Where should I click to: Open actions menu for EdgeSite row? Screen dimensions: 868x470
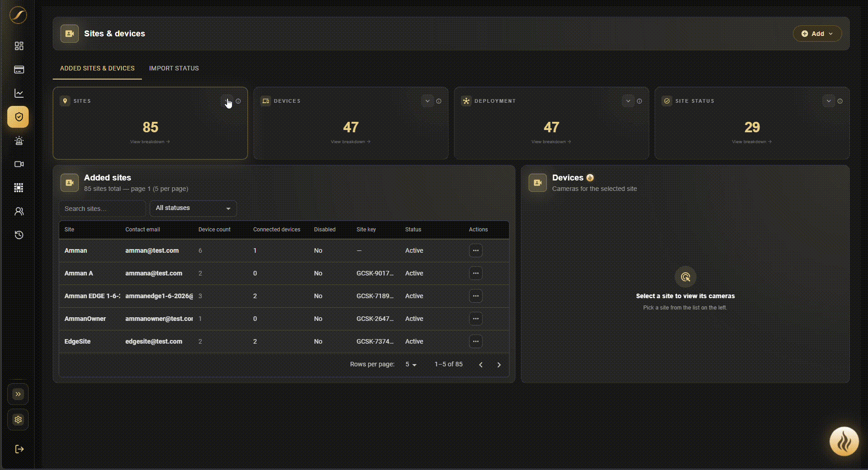click(x=475, y=341)
